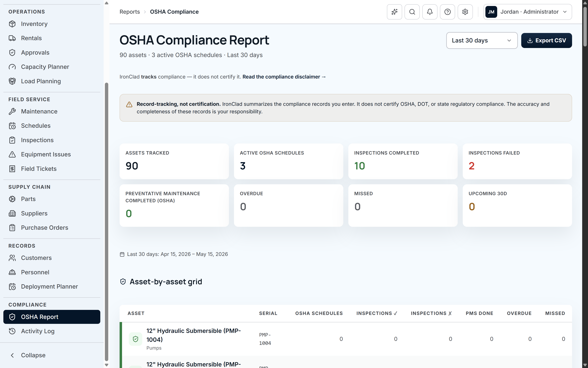This screenshot has height=368, width=588.
Task: Open the Activity Log page
Action: click(52, 331)
